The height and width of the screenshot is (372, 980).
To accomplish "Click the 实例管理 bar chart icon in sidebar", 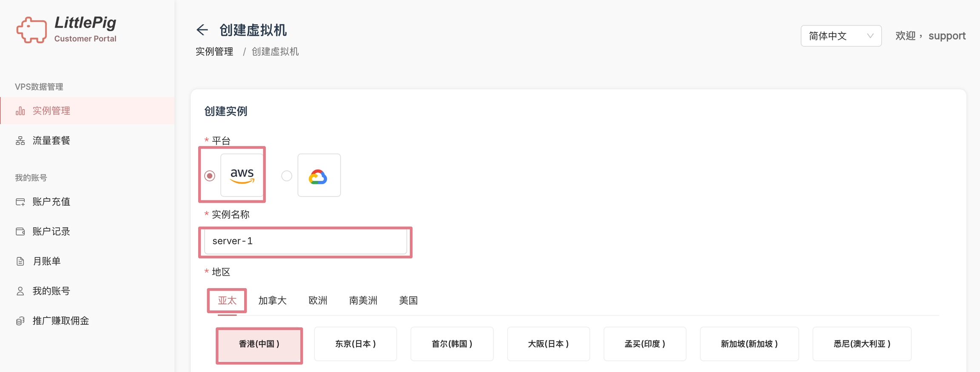I will point(20,111).
